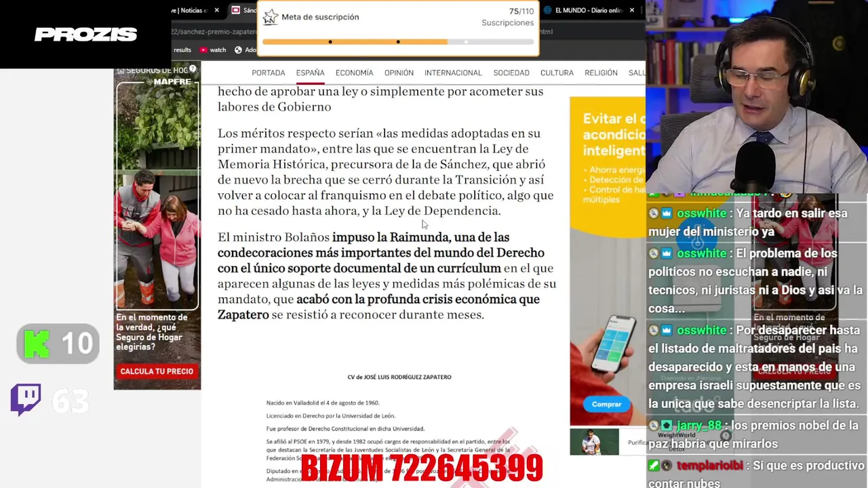868x488 pixels.
Task: Open the CULTURA section
Action: 557,73
